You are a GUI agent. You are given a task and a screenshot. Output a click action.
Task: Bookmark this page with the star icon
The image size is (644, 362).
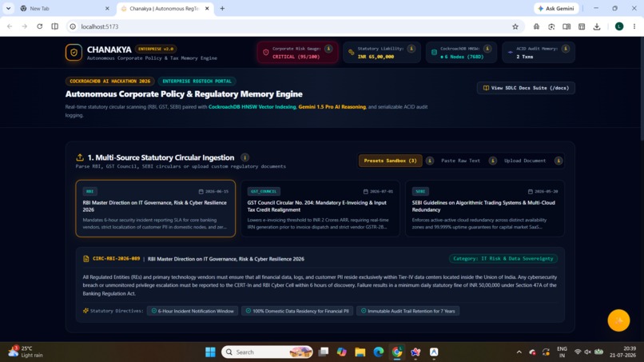515,26
